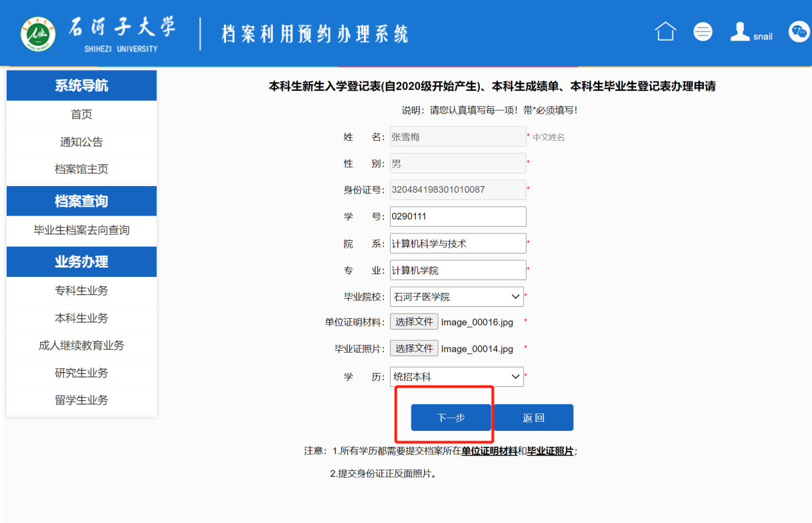The height and width of the screenshot is (523, 812).
Task: Open the round menu icon in header
Action: (x=703, y=31)
